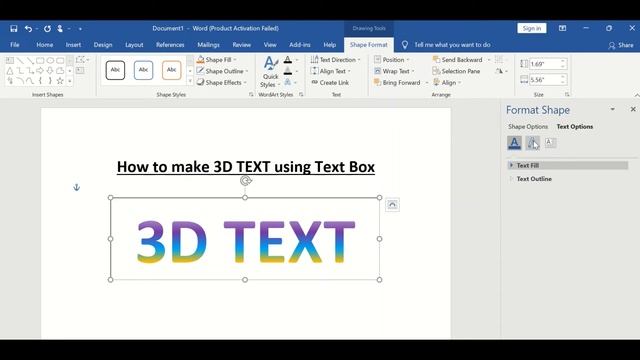Select the triangle shape in gallery

coord(10,71)
